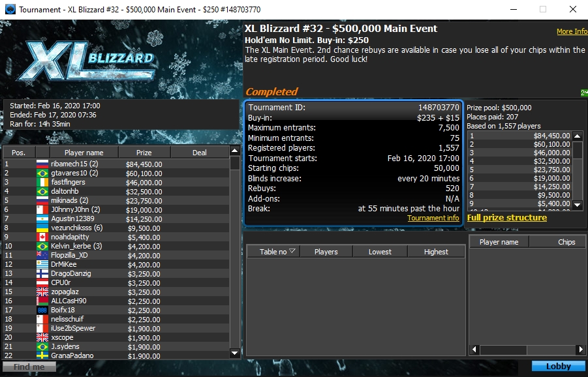This screenshot has height=377, width=588.
Task: Select player Kelvin_kerbe (3) in standings
Action: click(x=116, y=246)
